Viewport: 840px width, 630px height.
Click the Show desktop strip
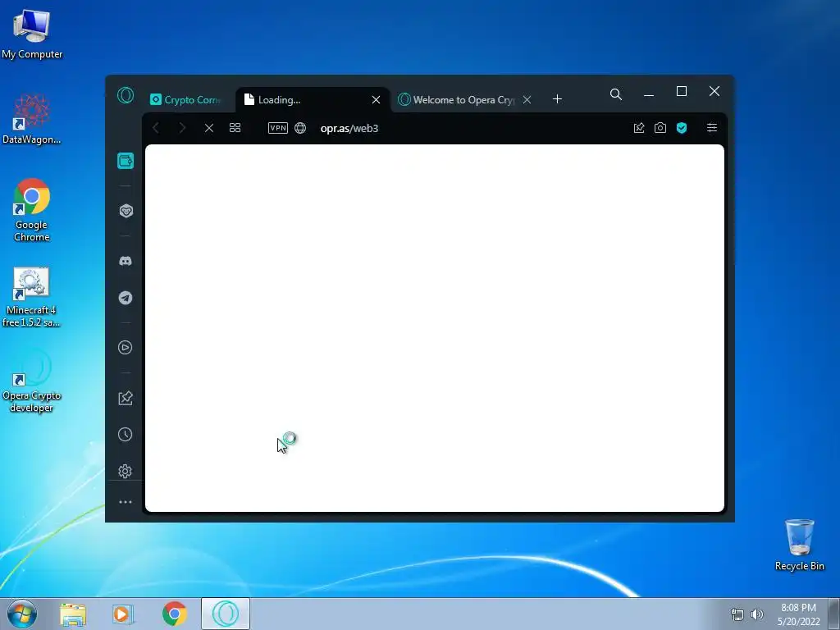pyautogui.click(x=834, y=614)
